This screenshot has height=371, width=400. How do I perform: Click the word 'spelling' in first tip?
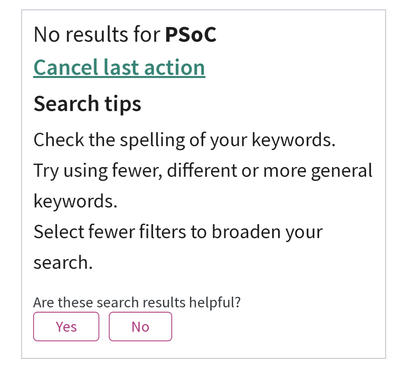pyautogui.click(x=152, y=140)
